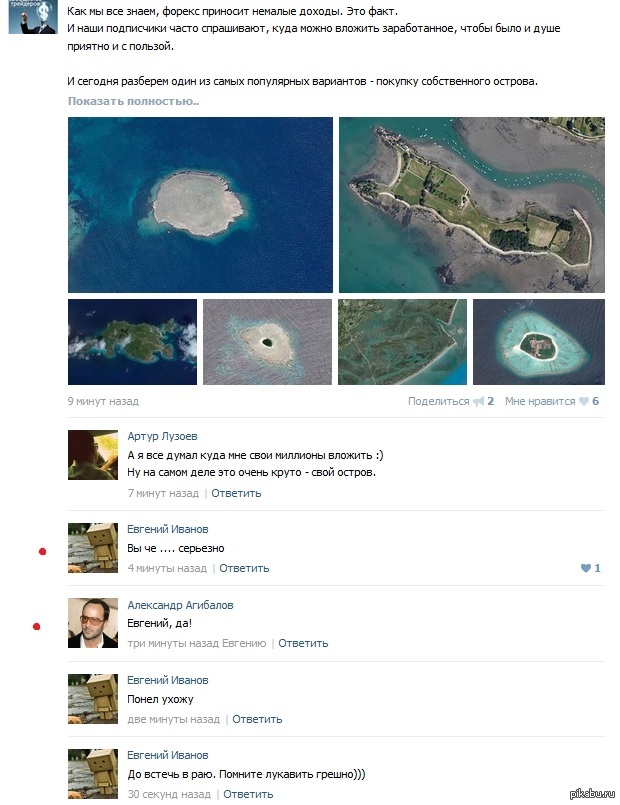Open Александр Агибалов's avatar photo
This screenshot has height=805, width=620.
click(x=93, y=623)
